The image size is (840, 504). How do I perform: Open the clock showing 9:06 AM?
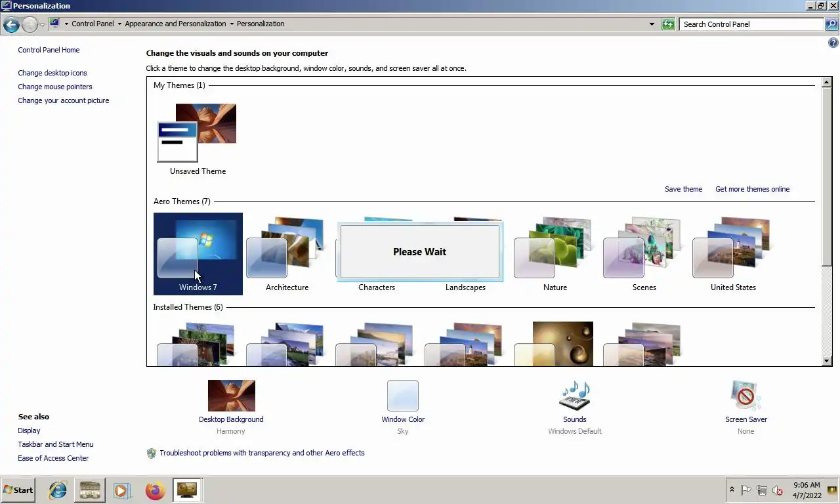pyautogui.click(x=807, y=490)
